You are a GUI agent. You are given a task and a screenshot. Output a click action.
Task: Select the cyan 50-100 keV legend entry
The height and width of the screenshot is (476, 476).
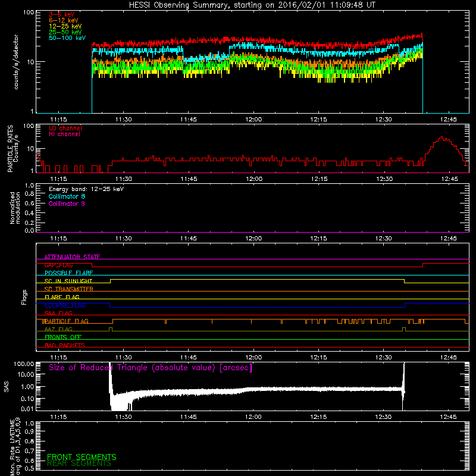pyautogui.click(x=67, y=38)
